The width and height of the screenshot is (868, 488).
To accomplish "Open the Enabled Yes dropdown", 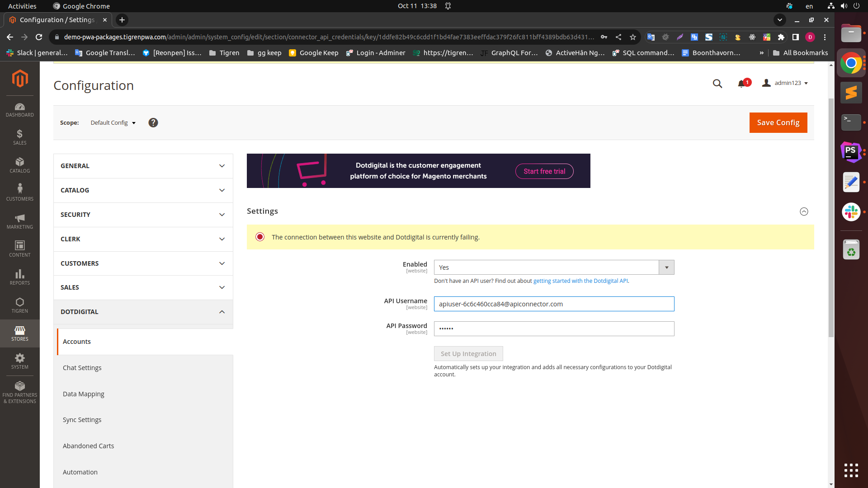I will click(554, 267).
